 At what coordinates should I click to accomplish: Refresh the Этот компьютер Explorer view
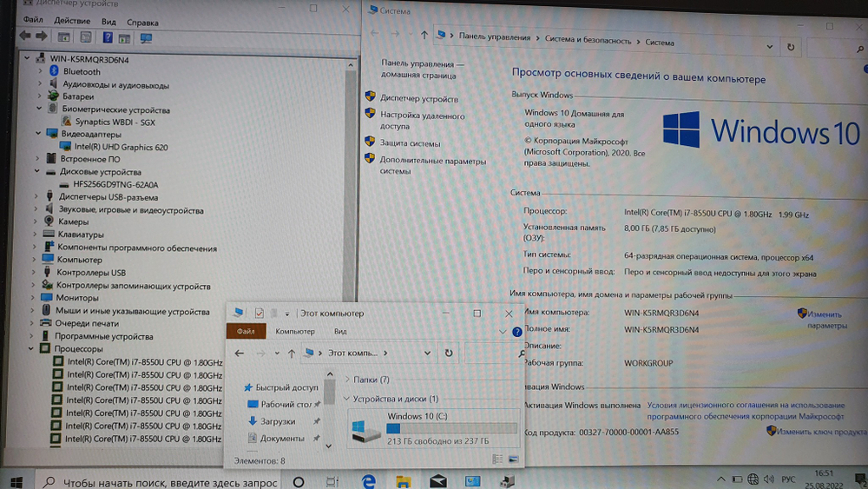click(x=449, y=353)
